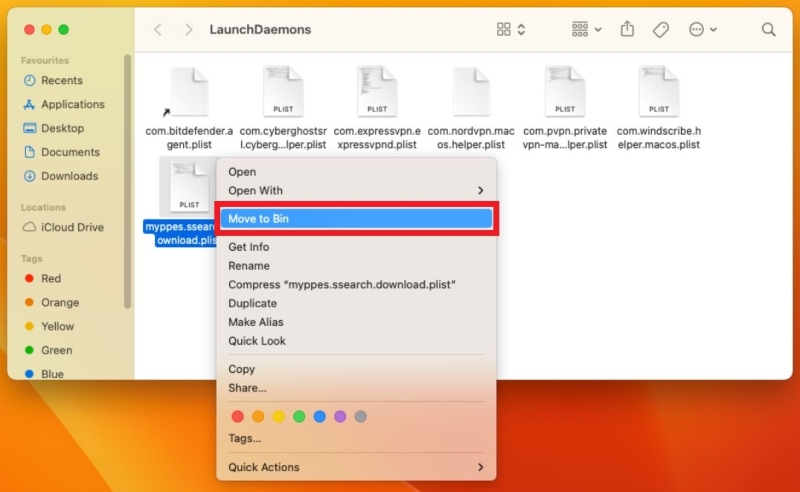This screenshot has height=492, width=800.
Task: Choose Quick Look in context menu
Action: 356,341
